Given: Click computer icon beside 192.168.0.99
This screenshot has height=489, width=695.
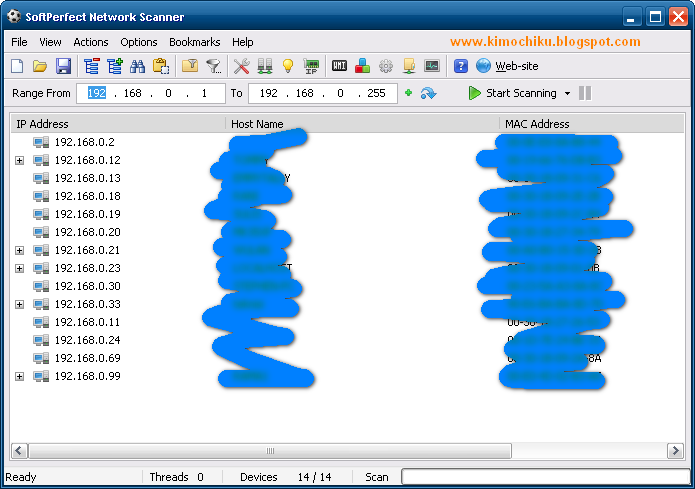Looking at the screenshot, I should click(x=41, y=376).
